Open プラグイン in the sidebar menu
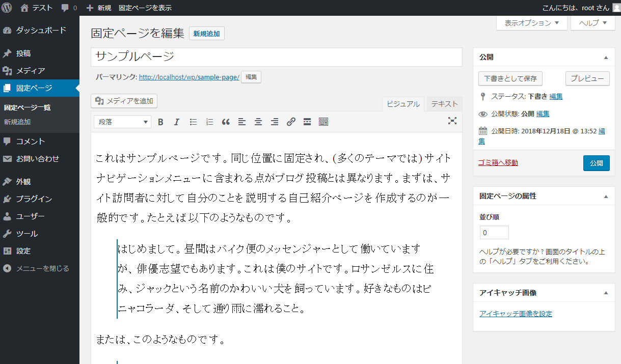This screenshot has height=364, width=621. (34, 199)
